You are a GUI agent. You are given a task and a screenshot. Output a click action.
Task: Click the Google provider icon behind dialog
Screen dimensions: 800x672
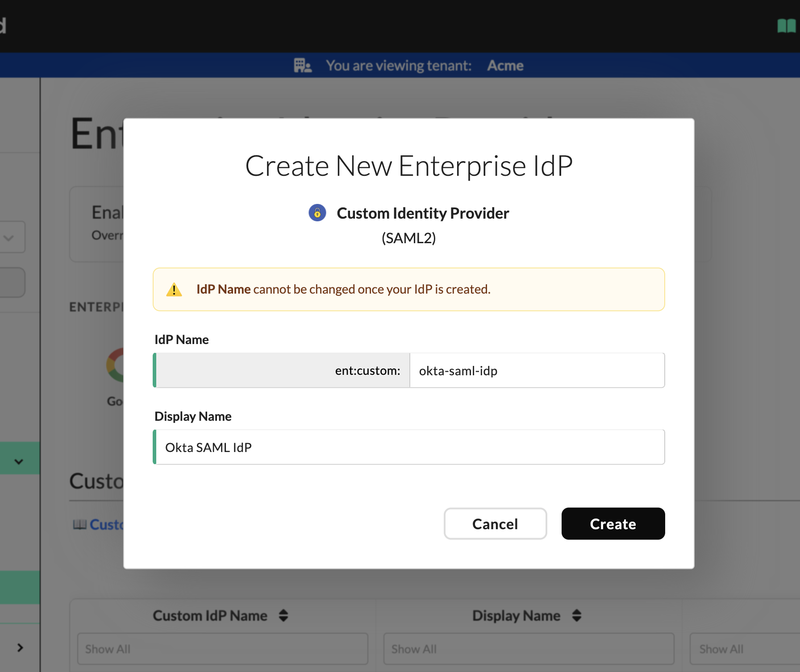pyautogui.click(x=116, y=365)
